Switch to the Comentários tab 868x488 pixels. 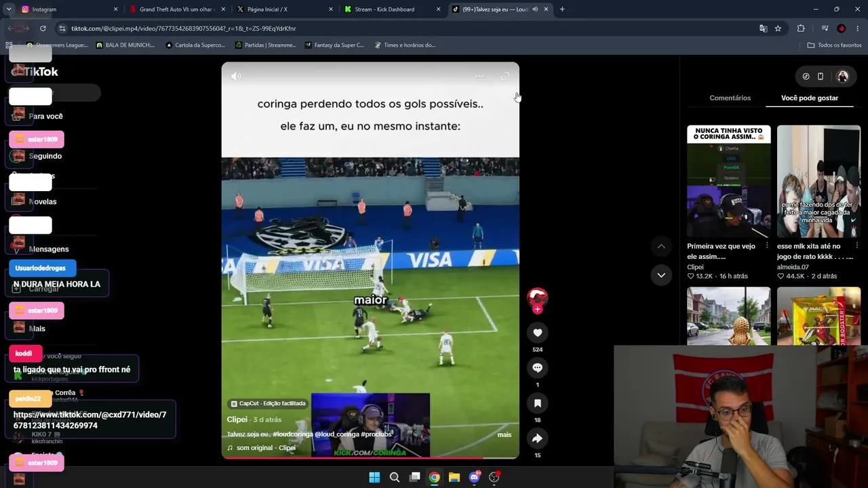coord(730,98)
